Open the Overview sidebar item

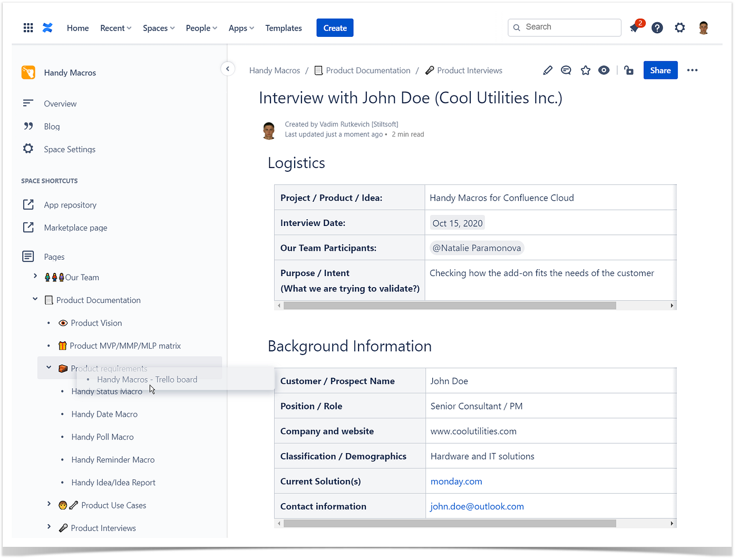pos(60,104)
